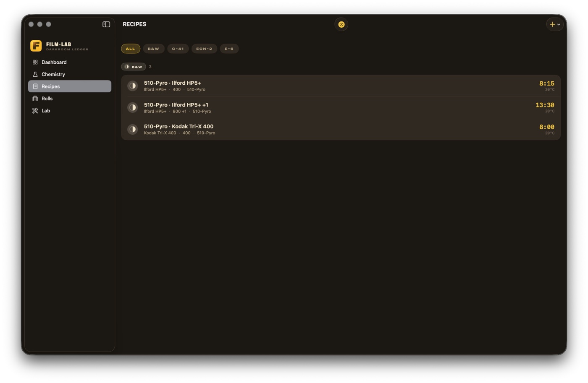The image size is (588, 383).
Task: Click the 8:15 development time
Action: 546,83
